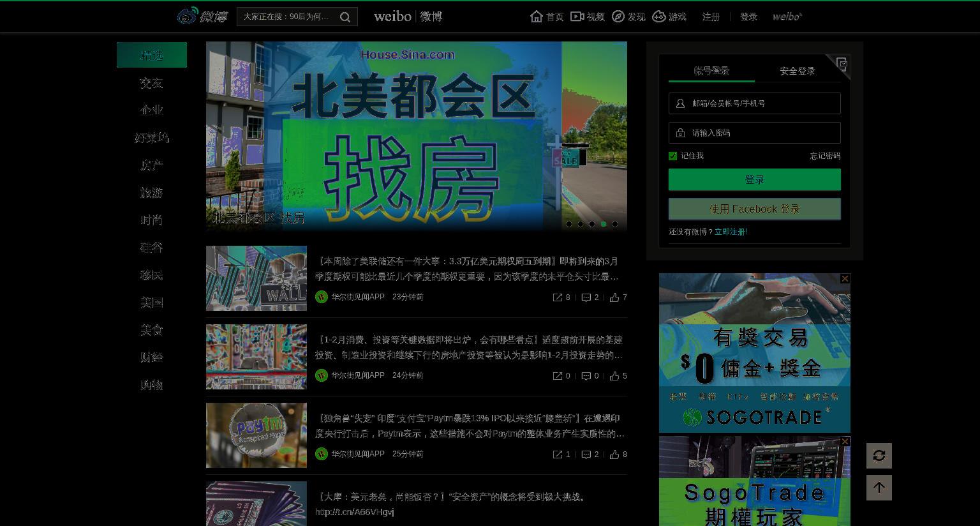This screenshot has width=980, height=526.
Task: Select 旅游 category
Action: click(152, 192)
